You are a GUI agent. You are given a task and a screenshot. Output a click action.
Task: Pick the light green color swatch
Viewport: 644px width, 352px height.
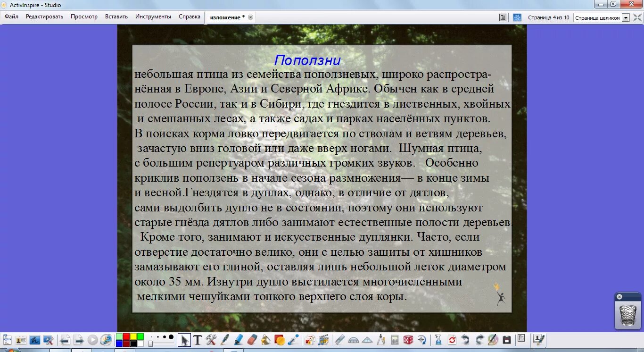click(119, 336)
